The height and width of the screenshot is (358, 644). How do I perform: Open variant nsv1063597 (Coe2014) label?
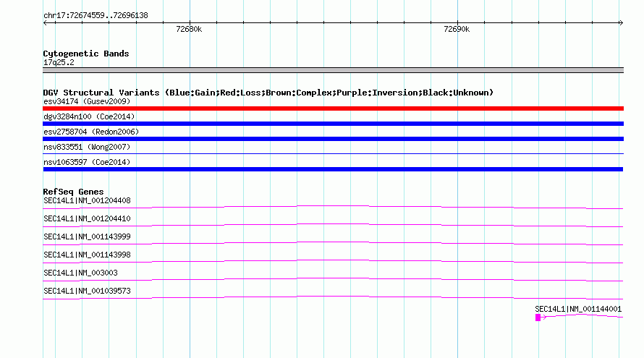pyautogui.click(x=87, y=162)
